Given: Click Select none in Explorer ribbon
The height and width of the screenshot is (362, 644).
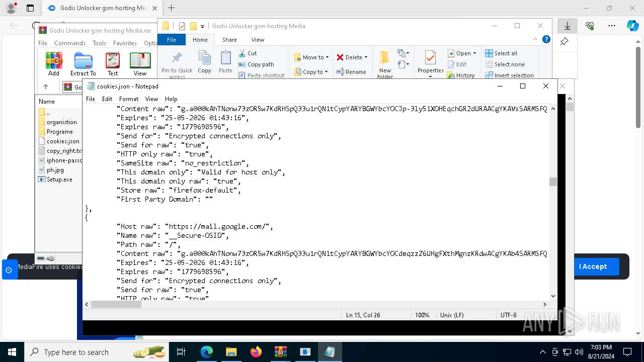Looking at the screenshot, I should pos(505,64).
